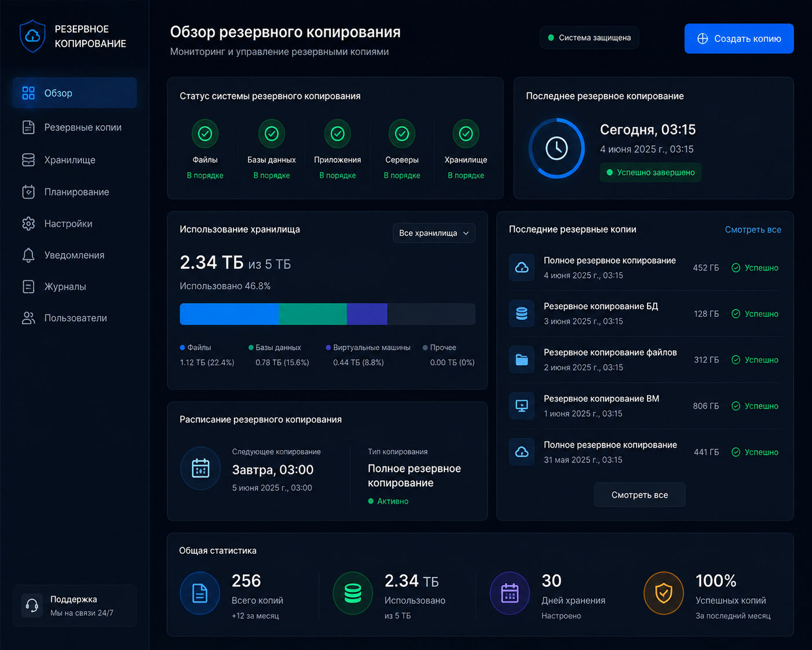Open the Все хранилища dropdown
Screen dimensions: 812x650
click(434, 233)
